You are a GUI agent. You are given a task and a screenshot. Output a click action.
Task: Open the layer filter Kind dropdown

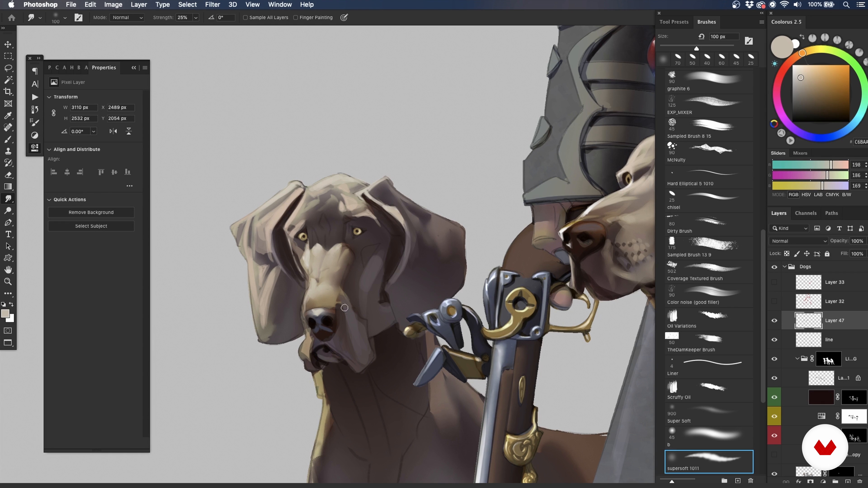coord(790,228)
